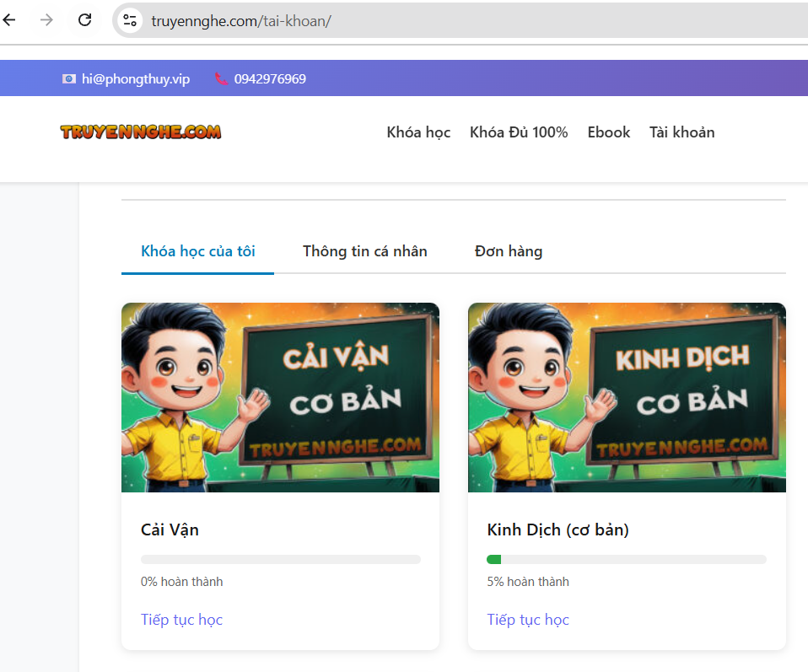Image resolution: width=808 pixels, height=672 pixels.
Task: Click the browser back arrow
Action: pyautogui.click(x=9, y=20)
